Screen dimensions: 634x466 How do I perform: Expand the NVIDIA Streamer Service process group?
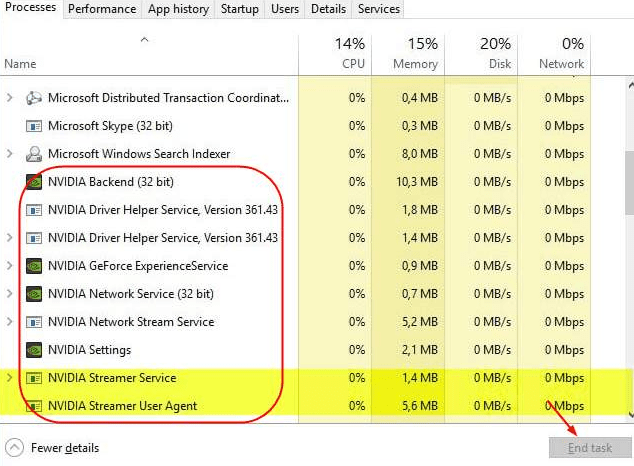click(x=9, y=378)
